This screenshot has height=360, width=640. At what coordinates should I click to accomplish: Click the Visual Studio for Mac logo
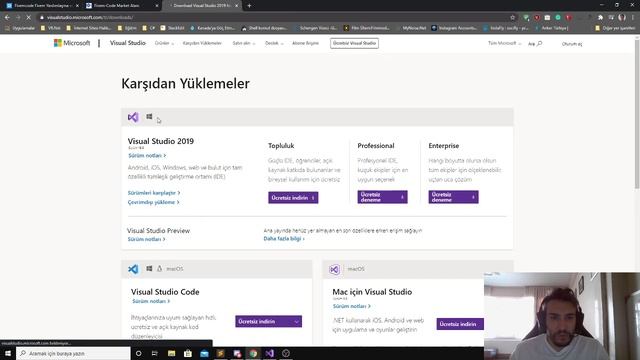coord(335,269)
